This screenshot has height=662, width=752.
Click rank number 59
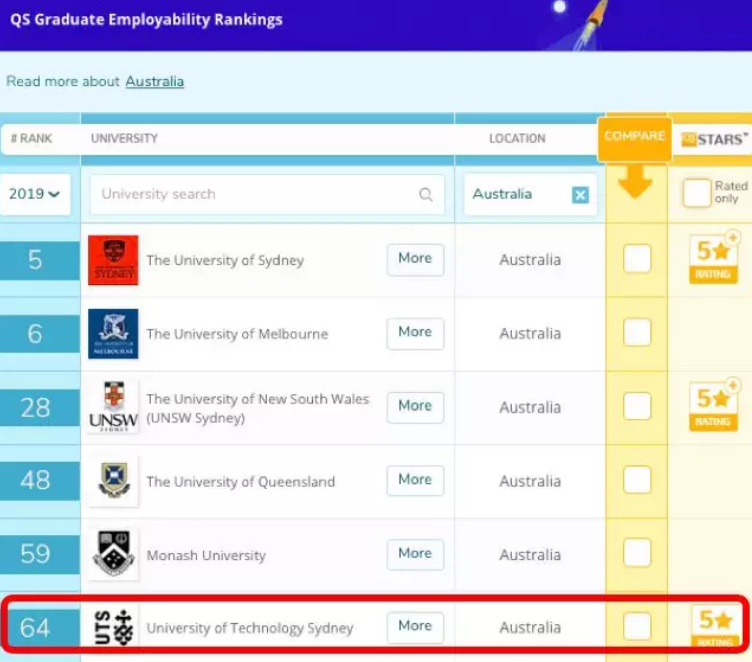click(35, 555)
